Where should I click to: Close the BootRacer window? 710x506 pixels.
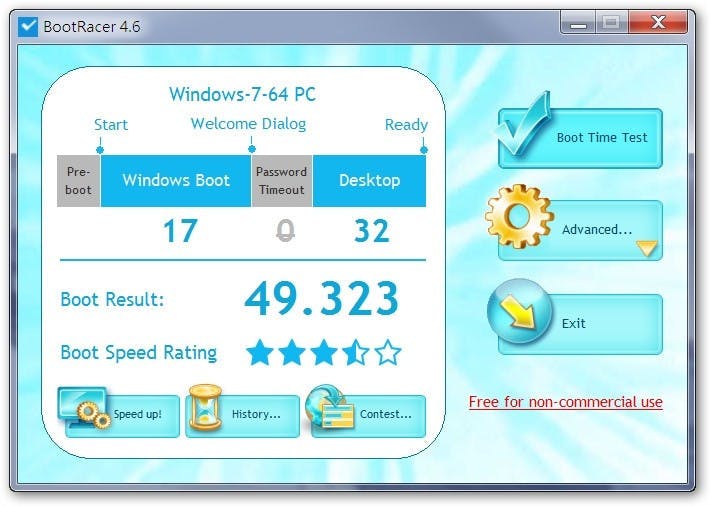(x=658, y=22)
